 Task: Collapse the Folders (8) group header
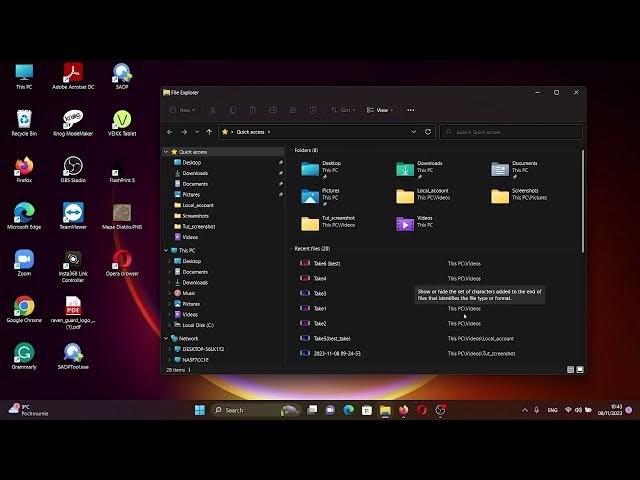click(x=291, y=150)
